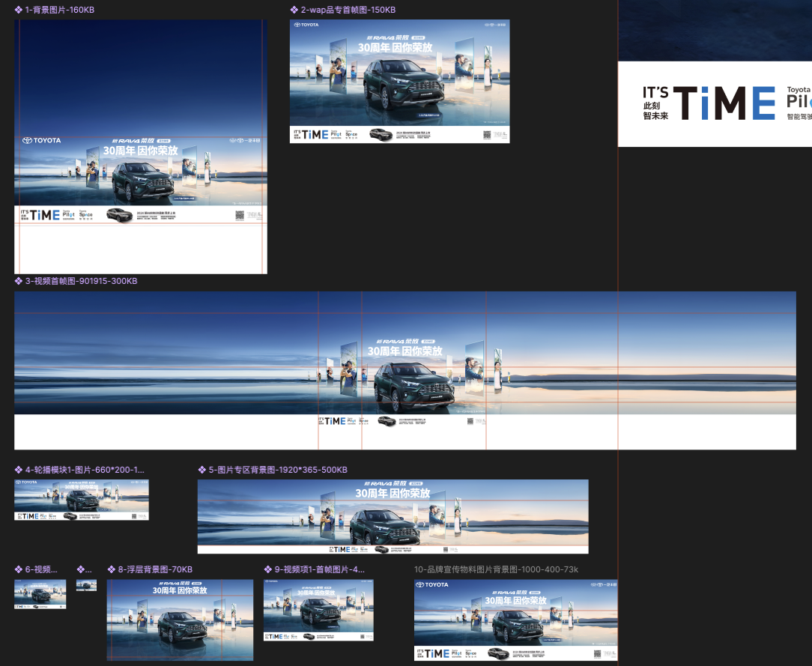Click the car in the 9-视频项1 frame
This screenshot has height=666, width=812.
point(321,611)
